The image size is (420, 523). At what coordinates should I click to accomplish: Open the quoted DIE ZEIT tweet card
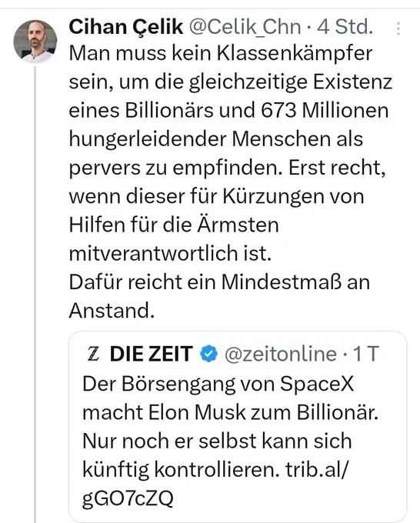click(238, 427)
